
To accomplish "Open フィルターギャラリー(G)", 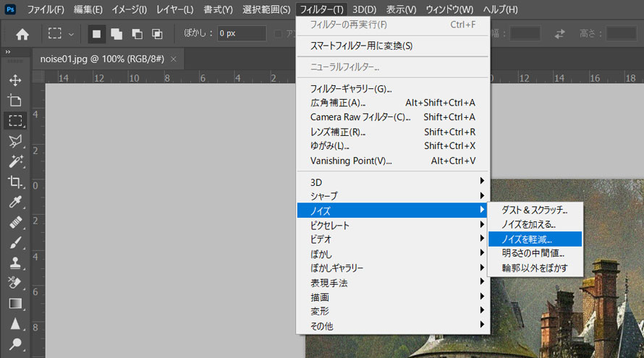I will (x=393, y=88).
